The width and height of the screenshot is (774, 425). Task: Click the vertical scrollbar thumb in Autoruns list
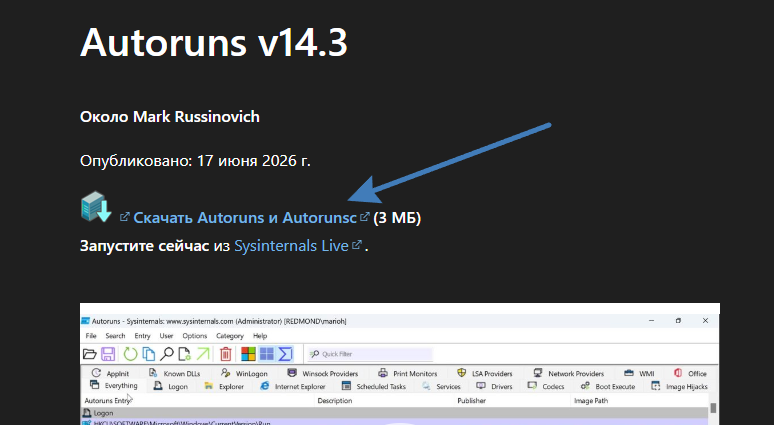(713, 407)
